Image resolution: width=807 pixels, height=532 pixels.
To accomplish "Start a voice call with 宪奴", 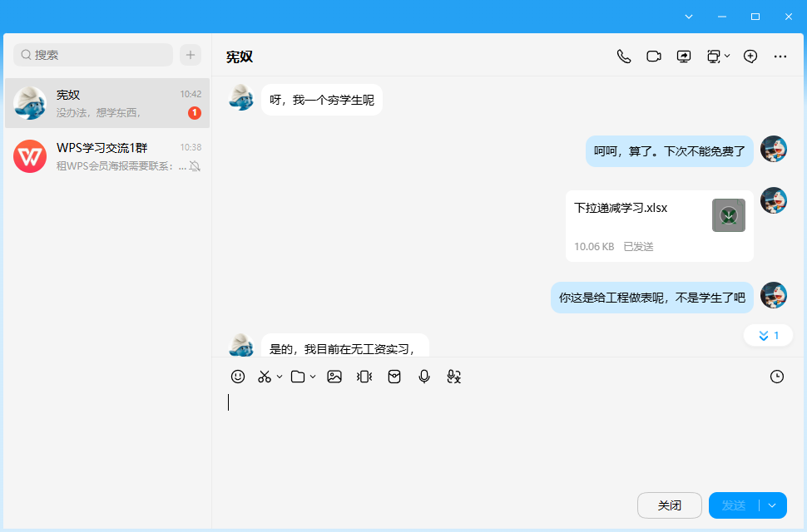I will pyautogui.click(x=624, y=57).
